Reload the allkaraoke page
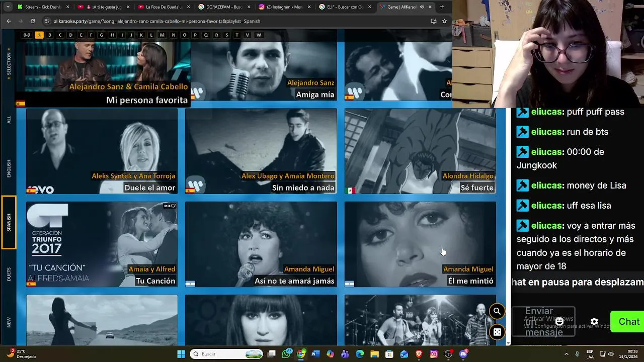 tap(33, 21)
